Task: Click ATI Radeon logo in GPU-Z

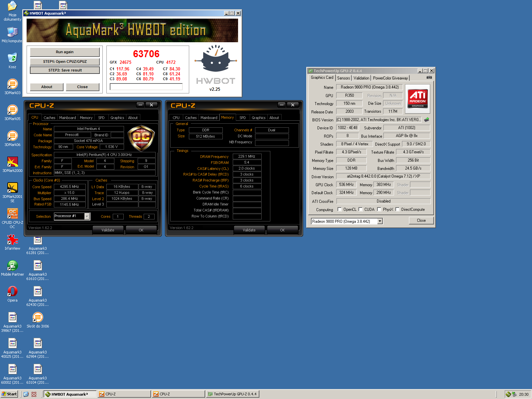Action: pos(418,99)
